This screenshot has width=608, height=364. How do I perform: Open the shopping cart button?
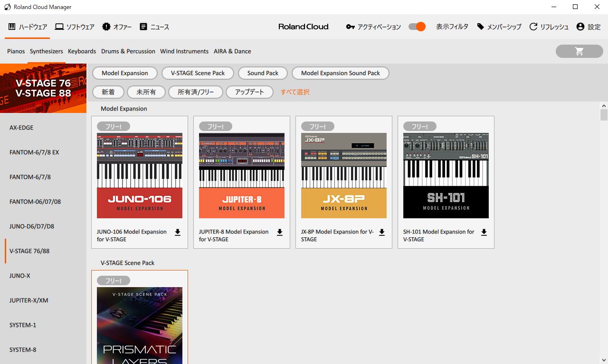click(x=579, y=51)
